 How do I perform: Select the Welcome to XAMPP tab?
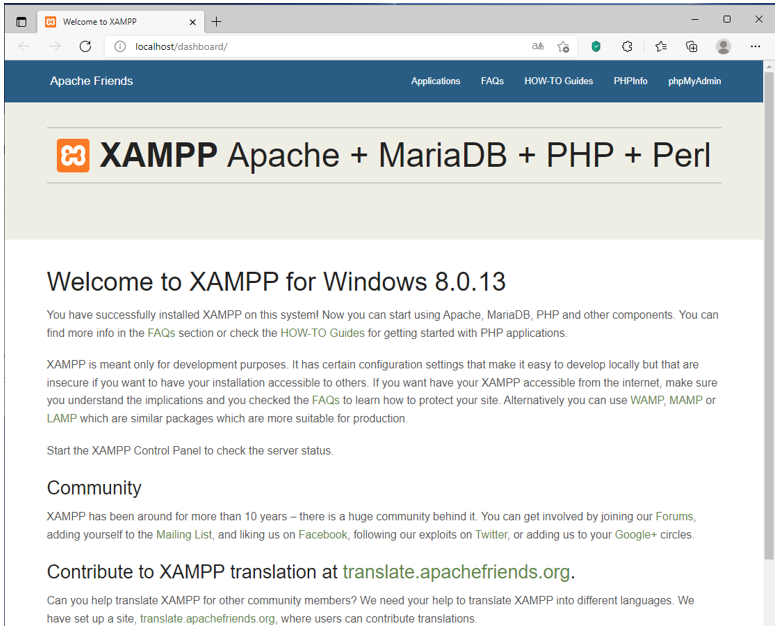coord(121,22)
